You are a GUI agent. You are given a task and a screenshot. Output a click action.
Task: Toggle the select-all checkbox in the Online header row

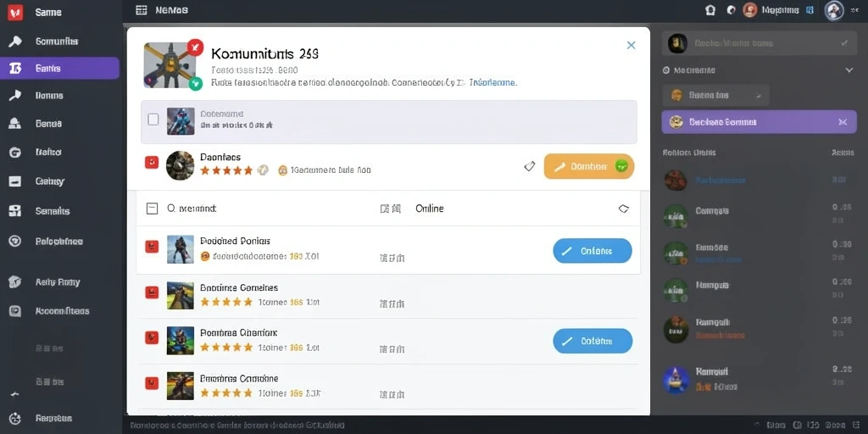tap(152, 209)
